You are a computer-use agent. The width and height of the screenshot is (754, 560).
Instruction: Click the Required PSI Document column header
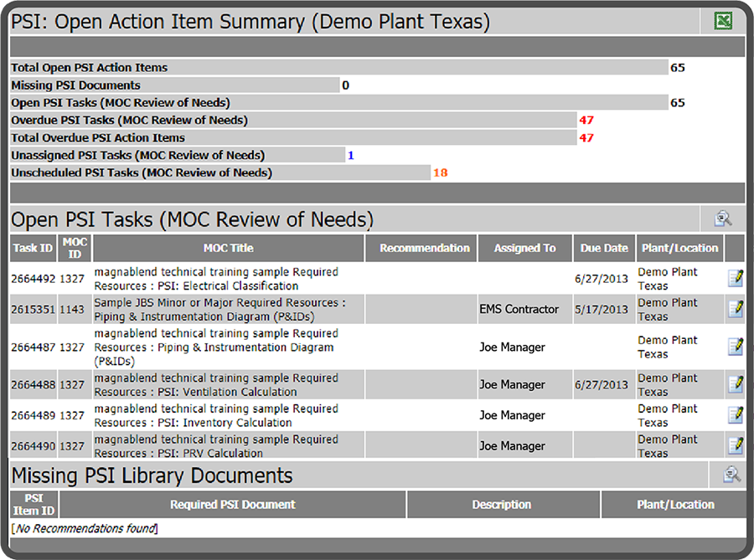231,504
